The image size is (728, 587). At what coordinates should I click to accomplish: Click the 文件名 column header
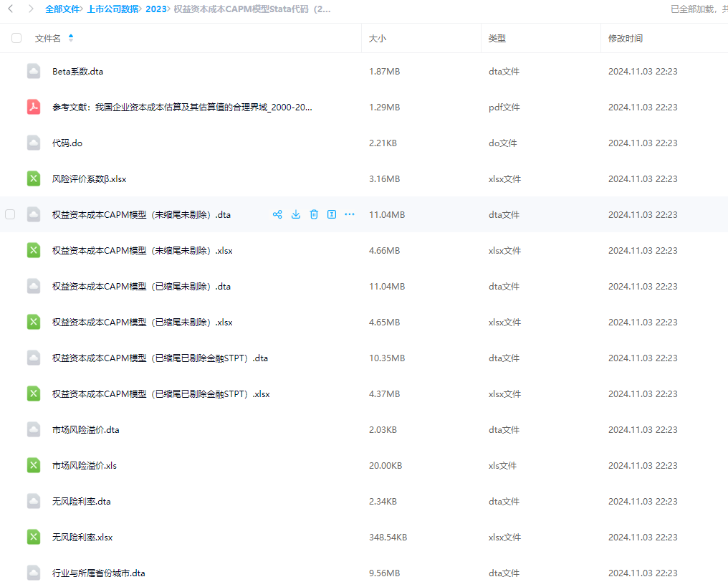48,38
